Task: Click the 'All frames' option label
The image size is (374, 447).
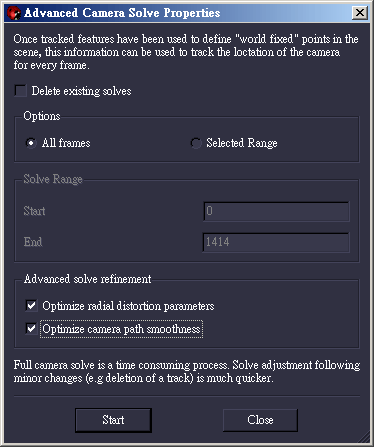Action: point(66,143)
